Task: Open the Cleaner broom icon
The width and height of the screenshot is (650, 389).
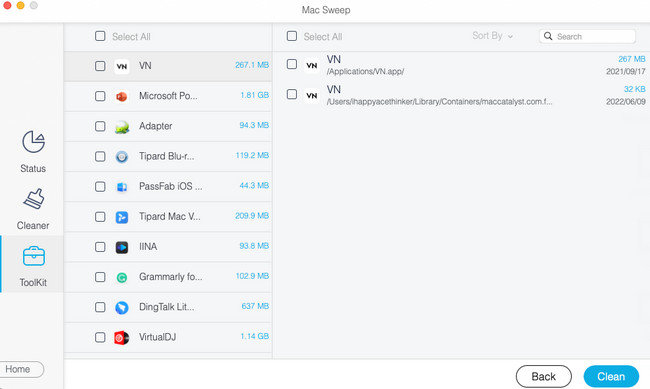Action: 33,199
